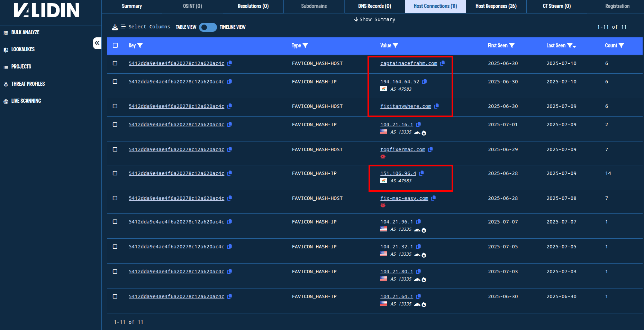Open the Key column filter

tap(140, 45)
